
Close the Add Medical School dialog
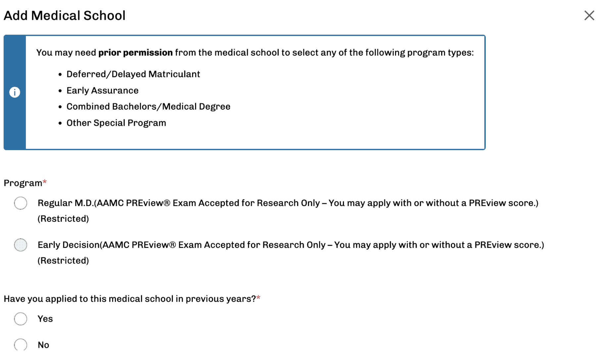click(589, 15)
